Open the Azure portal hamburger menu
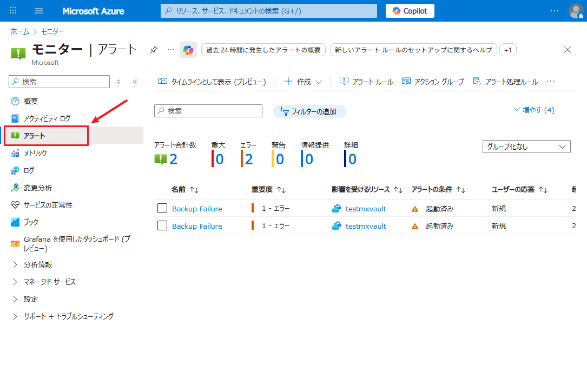This screenshot has height=392, width=587. coord(38,11)
